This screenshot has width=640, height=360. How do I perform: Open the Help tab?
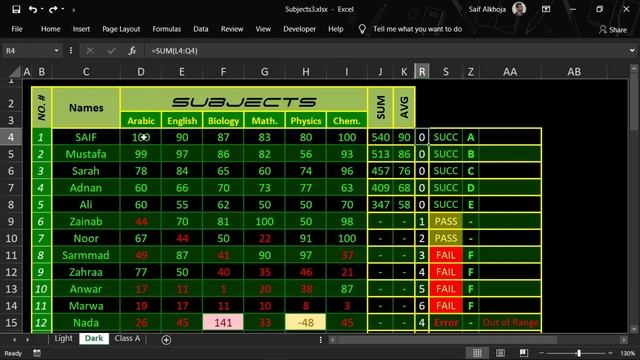tap(336, 29)
